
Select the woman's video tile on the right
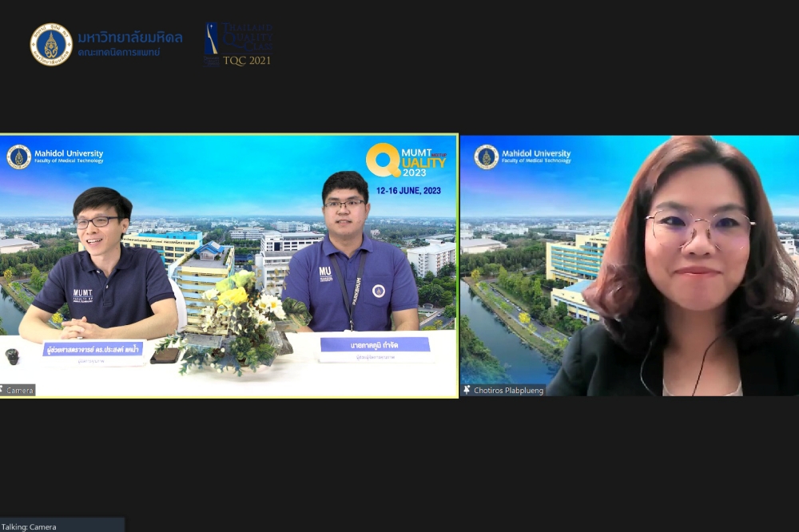pyautogui.click(x=629, y=265)
